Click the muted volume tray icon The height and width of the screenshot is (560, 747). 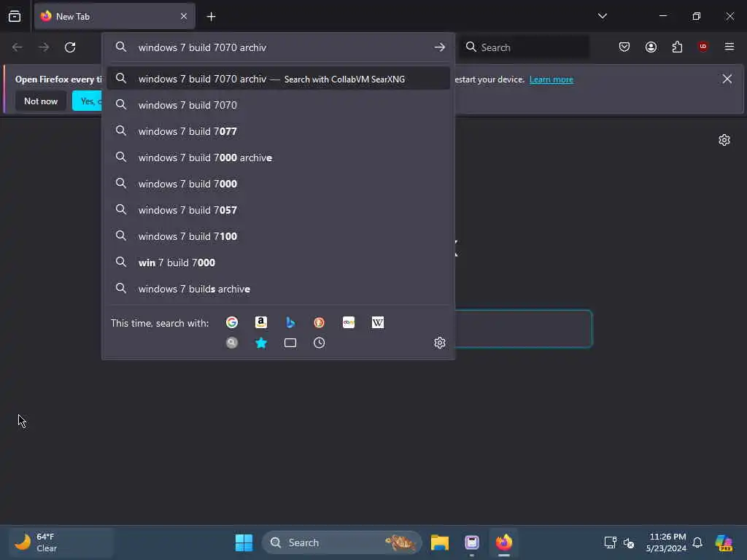pos(629,542)
